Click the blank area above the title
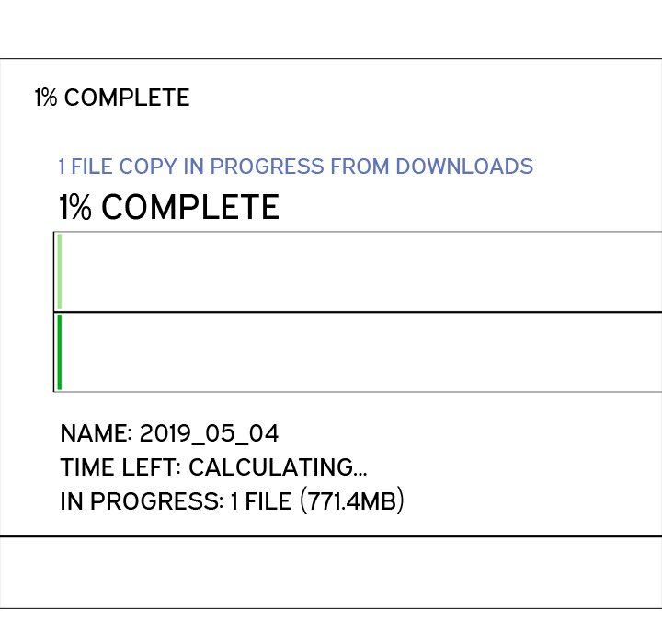 (x=331, y=28)
